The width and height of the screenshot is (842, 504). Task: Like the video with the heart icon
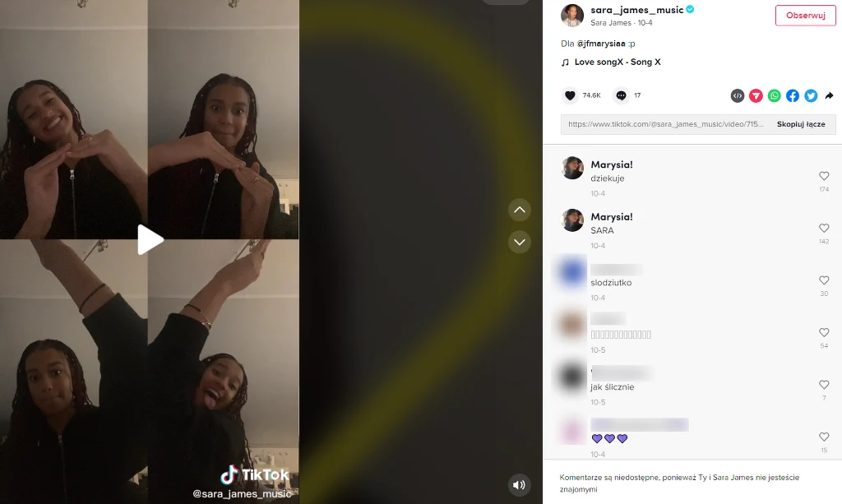[x=570, y=95]
